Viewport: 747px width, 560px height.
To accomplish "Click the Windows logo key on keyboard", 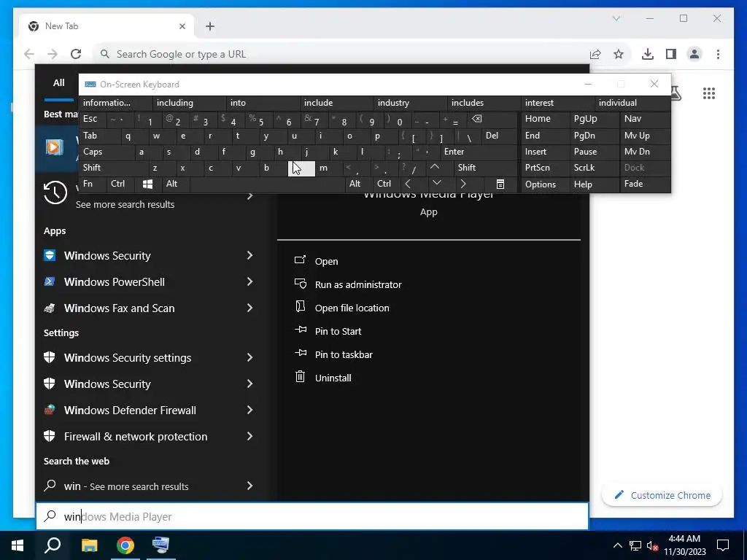I will [x=147, y=184].
